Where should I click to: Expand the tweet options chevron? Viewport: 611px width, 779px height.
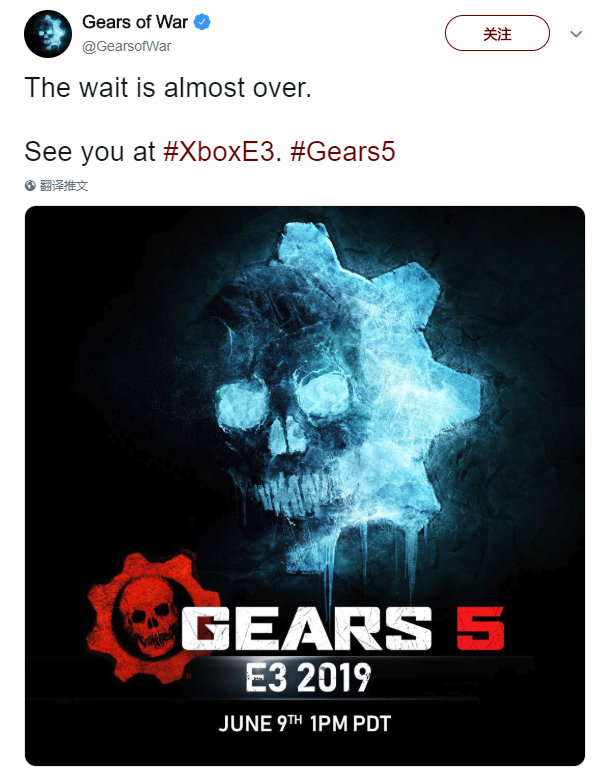pyautogui.click(x=576, y=34)
